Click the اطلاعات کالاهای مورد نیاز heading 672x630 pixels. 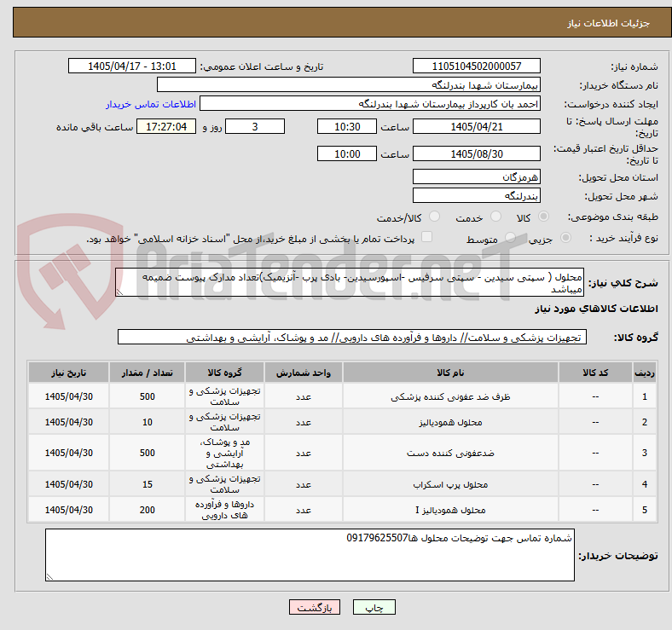(596, 309)
